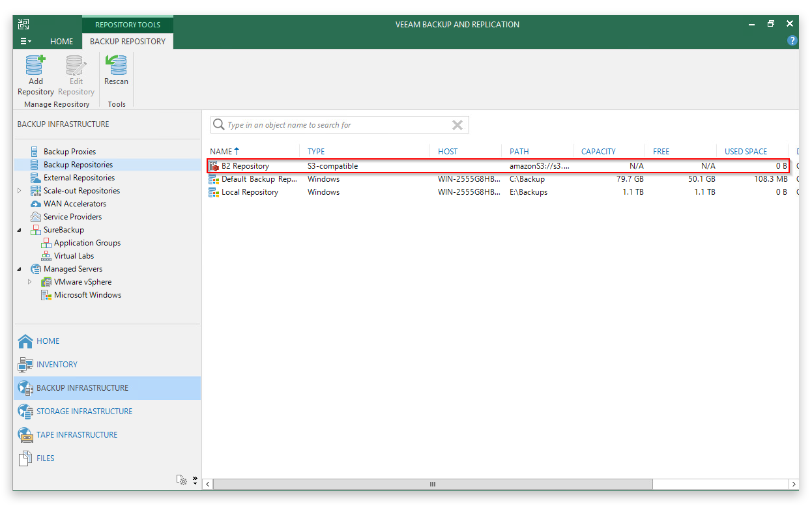Open the main hamburger menu dropdown
Screen dimensions: 812x506
click(x=25, y=41)
